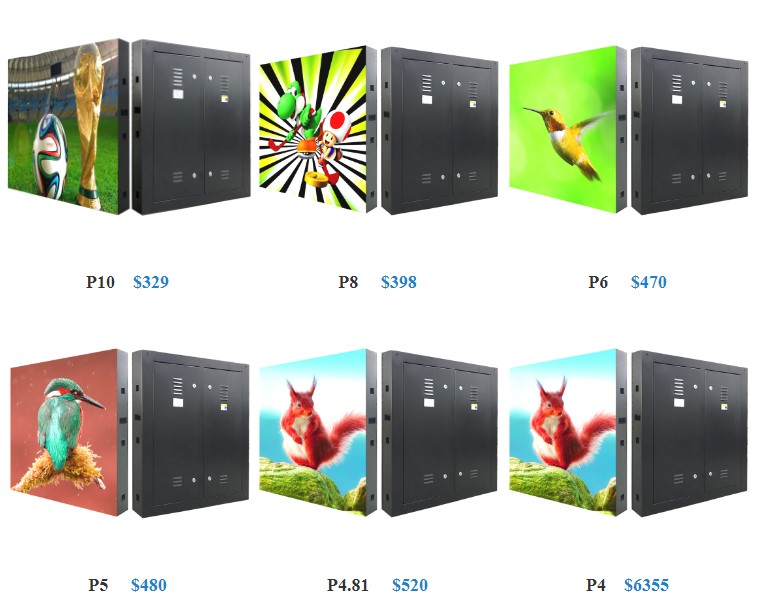Open the P10 soccer trophy display image
This screenshot has height=610, width=762.
pyautogui.click(x=69, y=126)
